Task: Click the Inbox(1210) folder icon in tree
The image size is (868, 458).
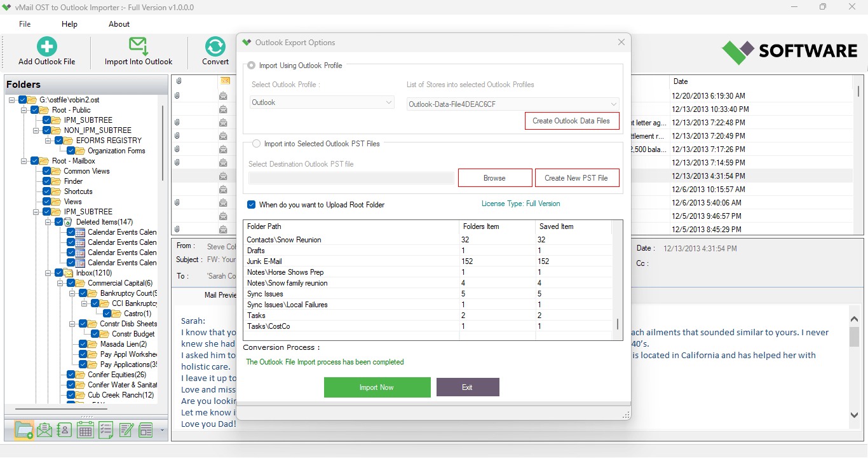Action: coord(68,273)
